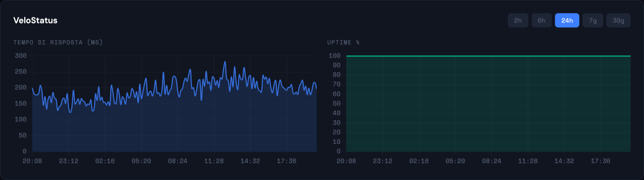Click the 05:20 label under response chart
Screen dimensions: 644x180
click(141, 161)
